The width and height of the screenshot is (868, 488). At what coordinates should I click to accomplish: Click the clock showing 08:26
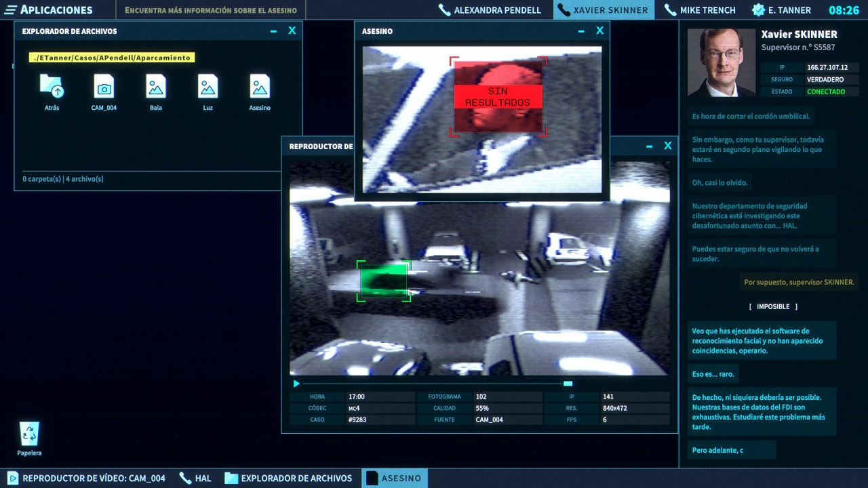844,10
